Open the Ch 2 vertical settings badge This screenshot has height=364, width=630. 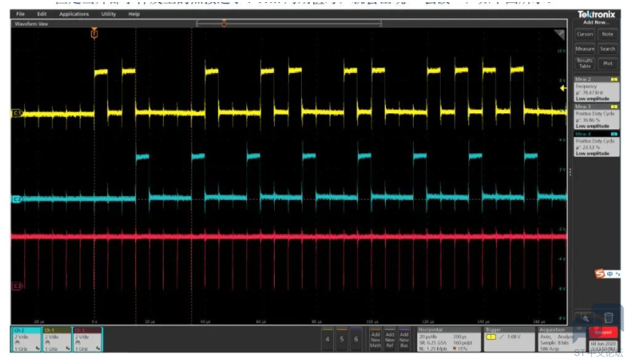click(x=26, y=339)
